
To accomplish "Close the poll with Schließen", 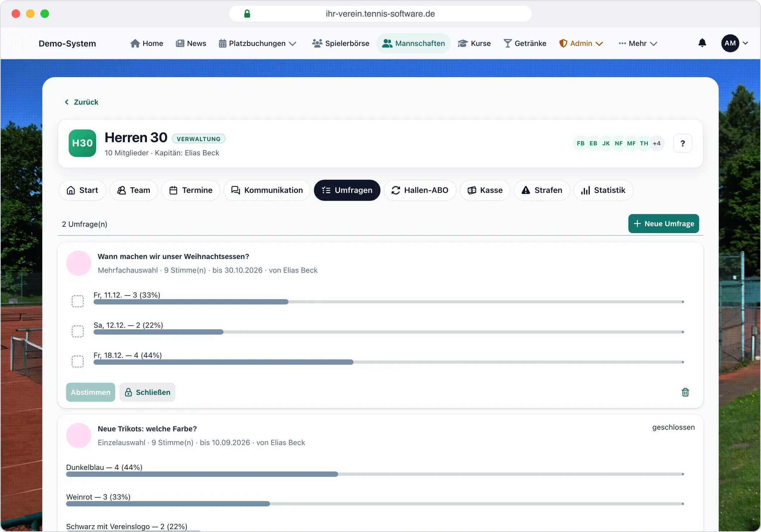I will coord(147,392).
